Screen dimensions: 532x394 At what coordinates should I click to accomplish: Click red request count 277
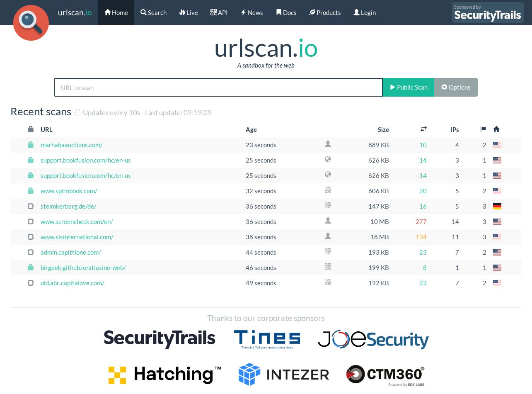[x=421, y=222]
